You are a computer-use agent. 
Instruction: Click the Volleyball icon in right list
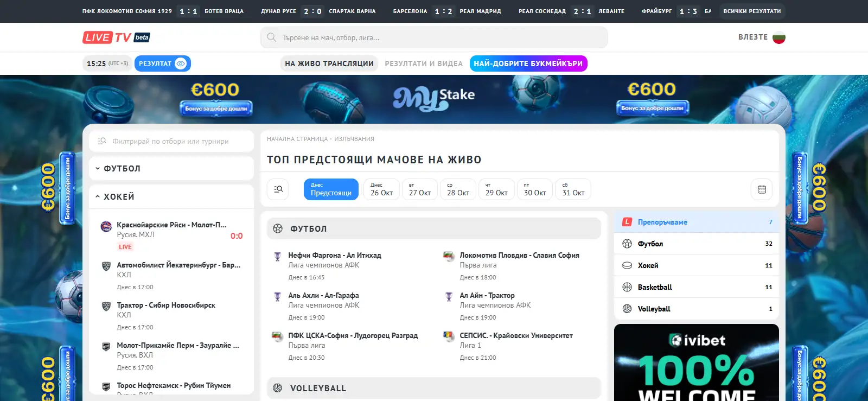627,309
